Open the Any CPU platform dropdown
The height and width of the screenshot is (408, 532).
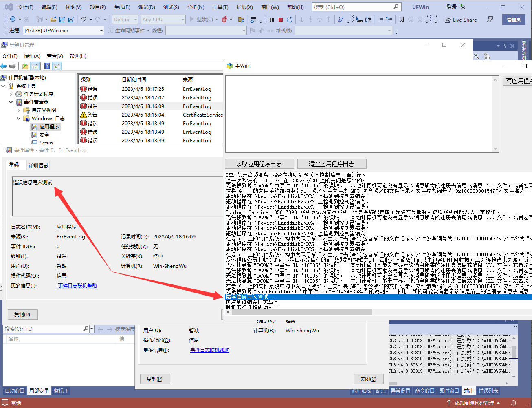pos(163,19)
